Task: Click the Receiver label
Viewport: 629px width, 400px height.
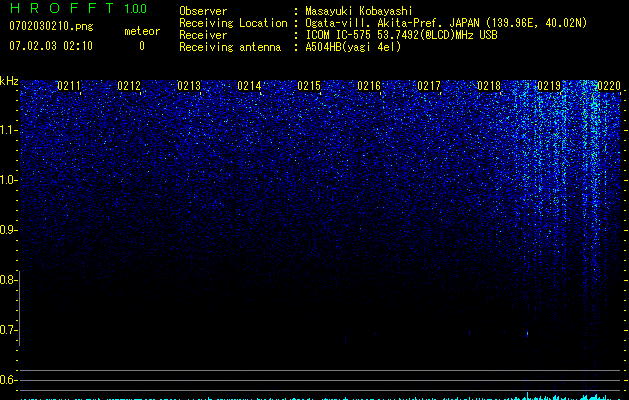Action: (203, 35)
